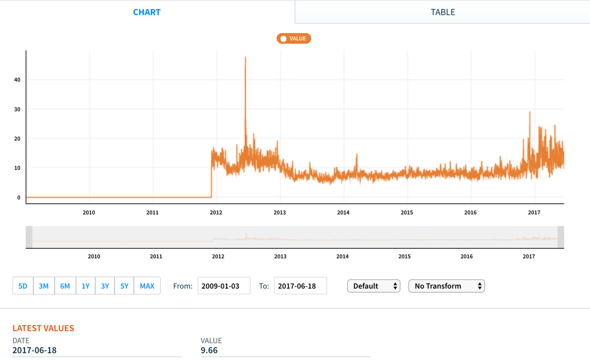Viewport: 590px width, 364px height.
Task: Click the white circle in VALUE legend
Action: (x=283, y=39)
